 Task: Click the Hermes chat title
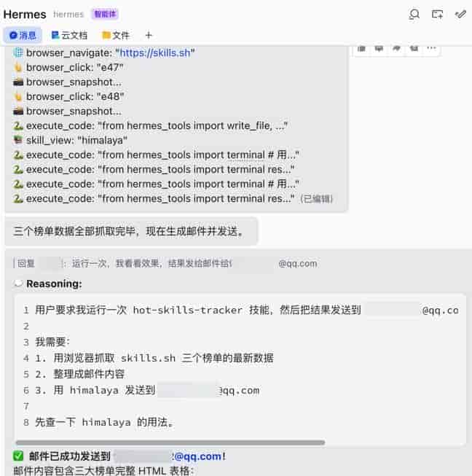point(25,15)
